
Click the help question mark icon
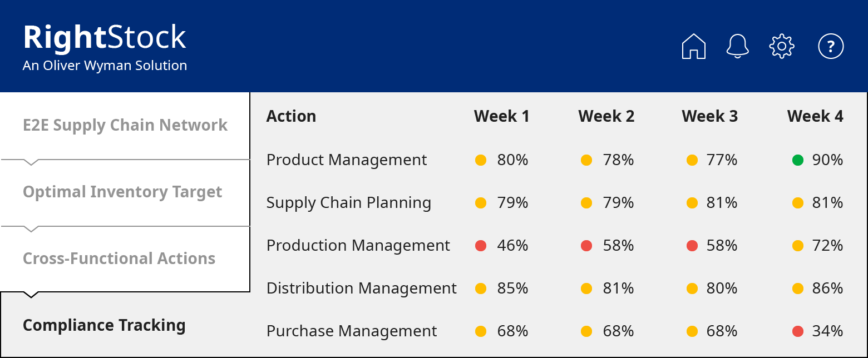pos(831,46)
